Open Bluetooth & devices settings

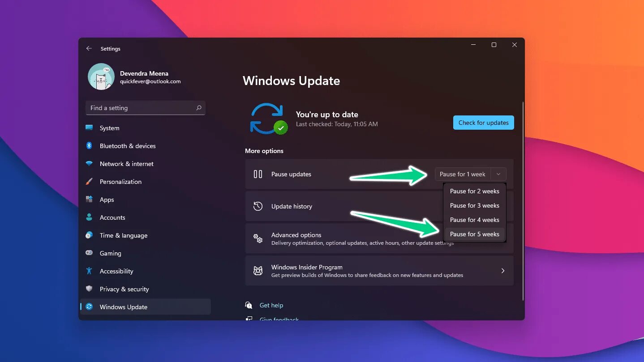click(x=128, y=146)
